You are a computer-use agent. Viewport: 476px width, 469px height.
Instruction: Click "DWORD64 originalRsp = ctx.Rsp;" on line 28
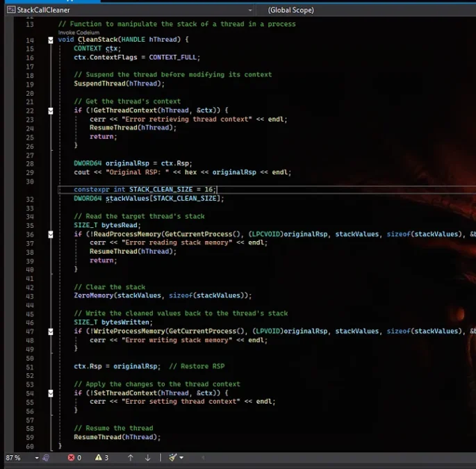[x=133, y=163]
